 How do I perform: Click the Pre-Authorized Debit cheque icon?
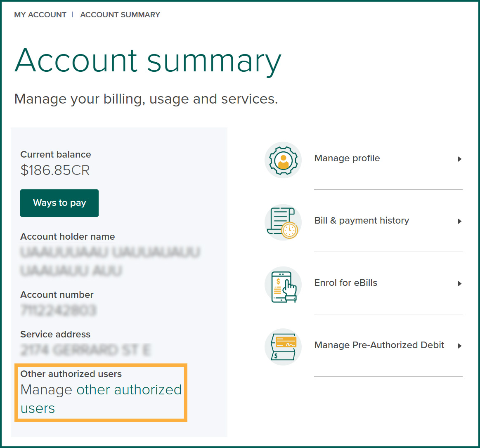[x=283, y=347]
